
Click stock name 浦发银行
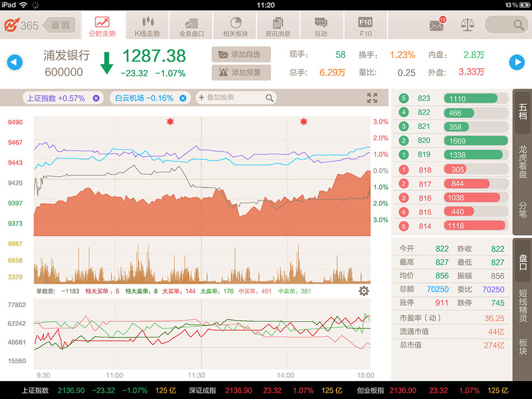[x=67, y=55]
